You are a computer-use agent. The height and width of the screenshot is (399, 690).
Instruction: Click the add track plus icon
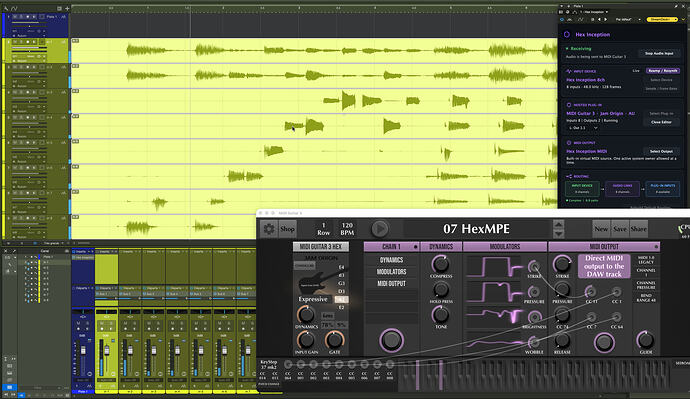67,8
